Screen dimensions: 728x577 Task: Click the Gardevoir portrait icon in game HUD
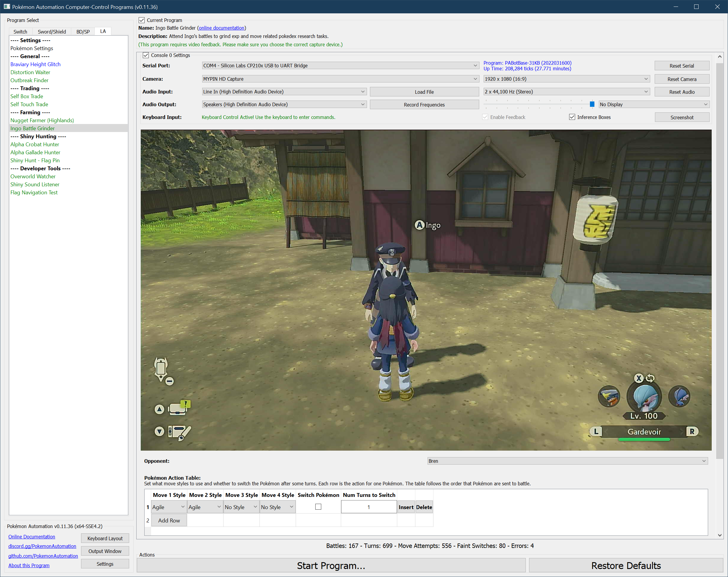644,397
